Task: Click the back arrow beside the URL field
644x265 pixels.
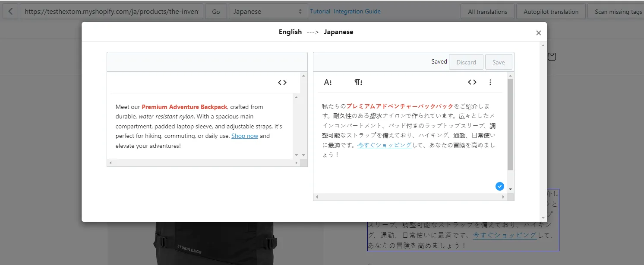Action: click(x=10, y=12)
